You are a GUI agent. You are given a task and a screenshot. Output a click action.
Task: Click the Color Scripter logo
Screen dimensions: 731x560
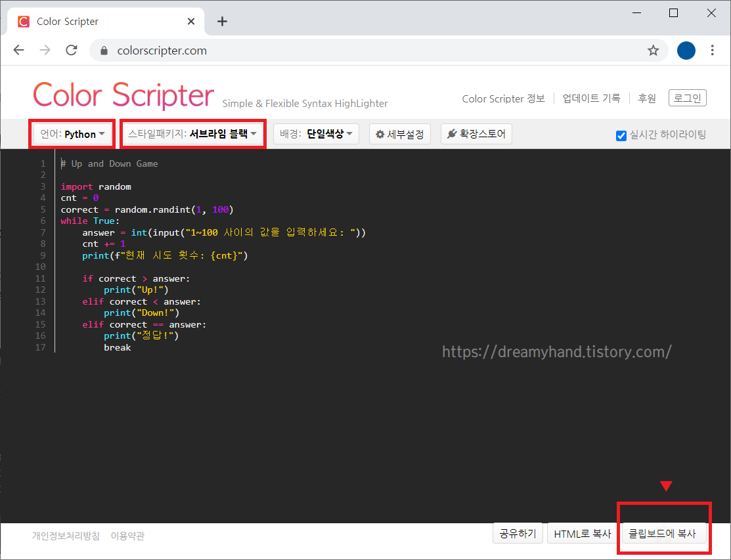point(123,95)
